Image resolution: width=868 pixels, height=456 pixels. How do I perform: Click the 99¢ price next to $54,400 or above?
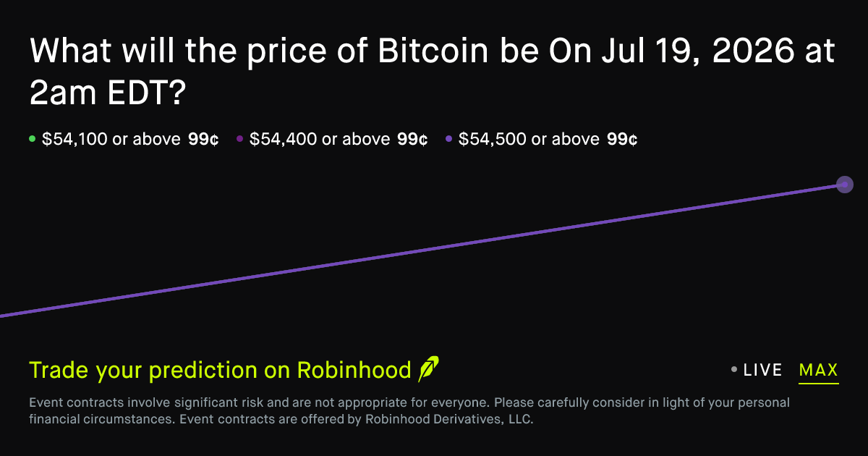(413, 139)
